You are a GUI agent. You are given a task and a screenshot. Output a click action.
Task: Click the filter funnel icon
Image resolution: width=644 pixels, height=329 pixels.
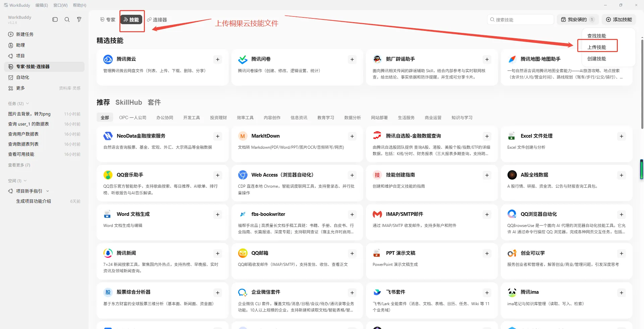[x=79, y=19]
